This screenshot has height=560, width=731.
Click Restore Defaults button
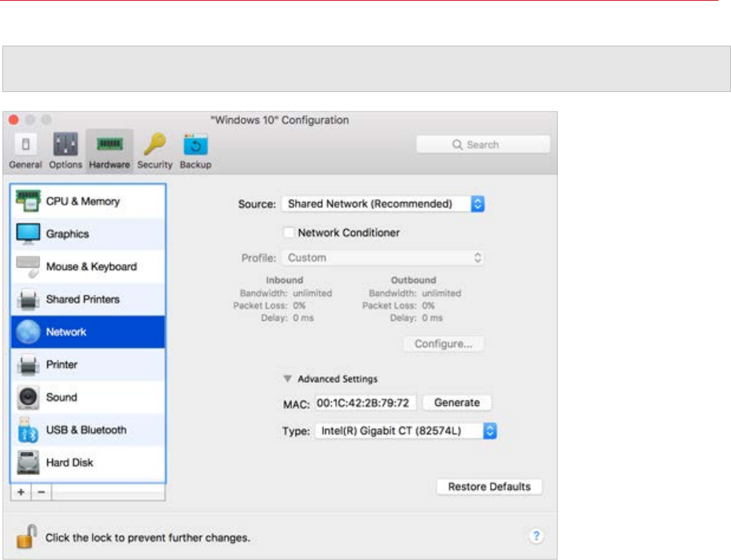tap(489, 487)
